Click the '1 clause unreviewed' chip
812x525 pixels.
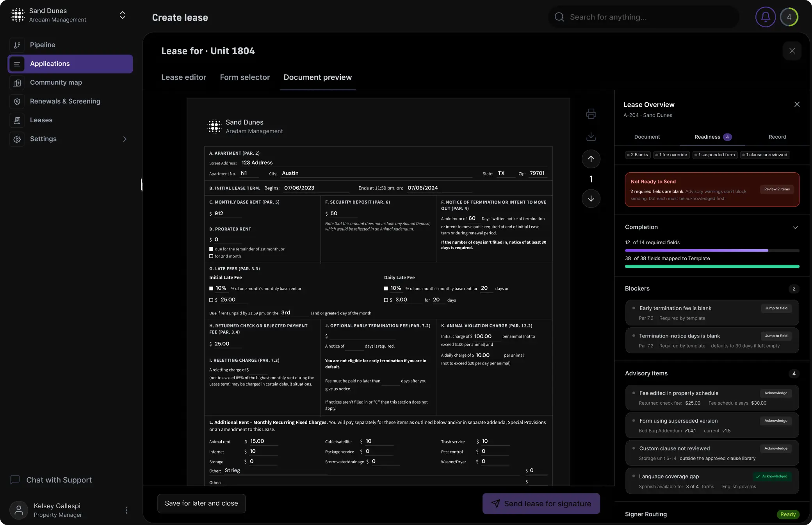765,155
